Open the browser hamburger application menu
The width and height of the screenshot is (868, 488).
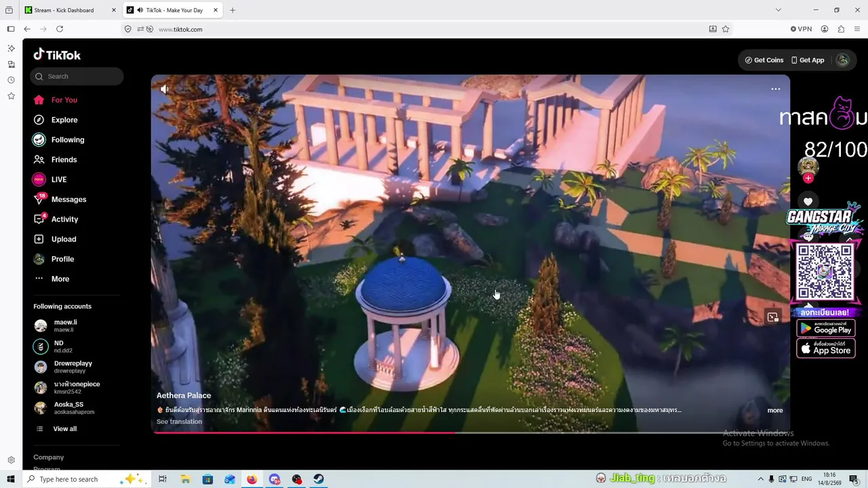(857, 29)
